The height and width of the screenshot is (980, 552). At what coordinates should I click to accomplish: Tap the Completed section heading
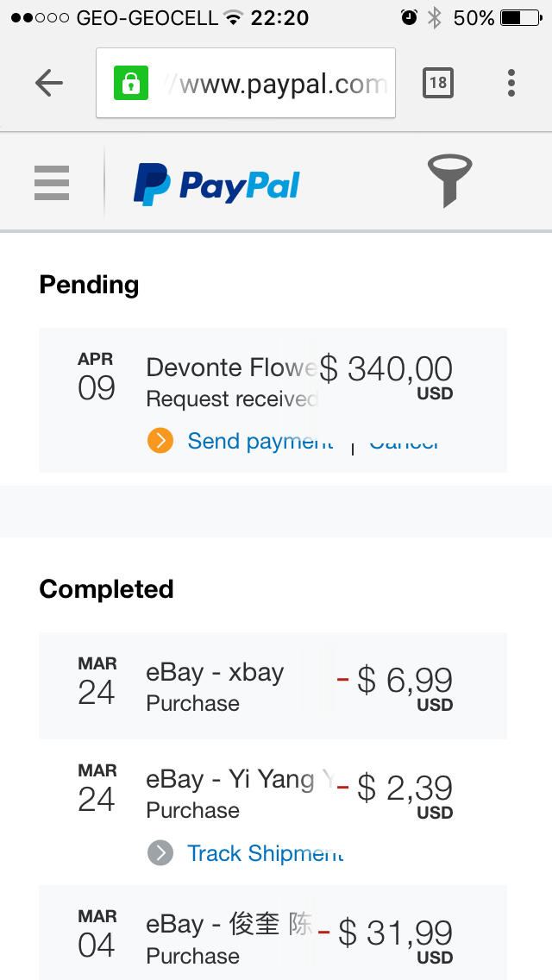click(106, 589)
